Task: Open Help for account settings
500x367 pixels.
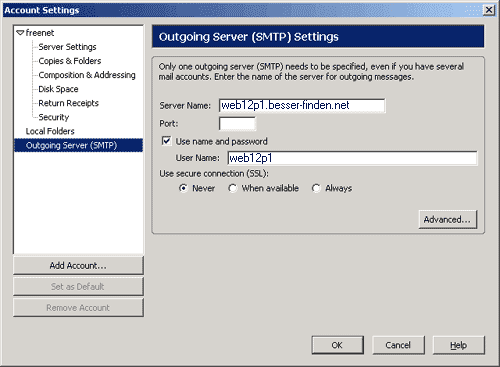Action: click(459, 345)
